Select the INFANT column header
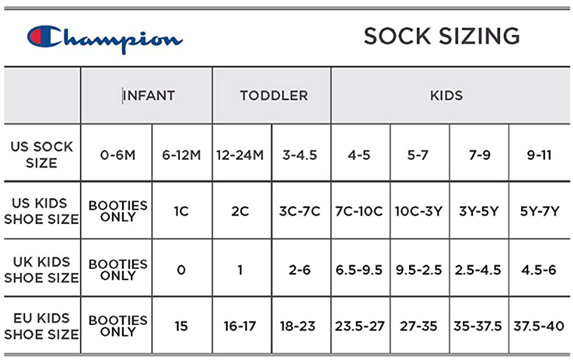Image resolution: width=573 pixels, height=362 pixels. point(149,96)
